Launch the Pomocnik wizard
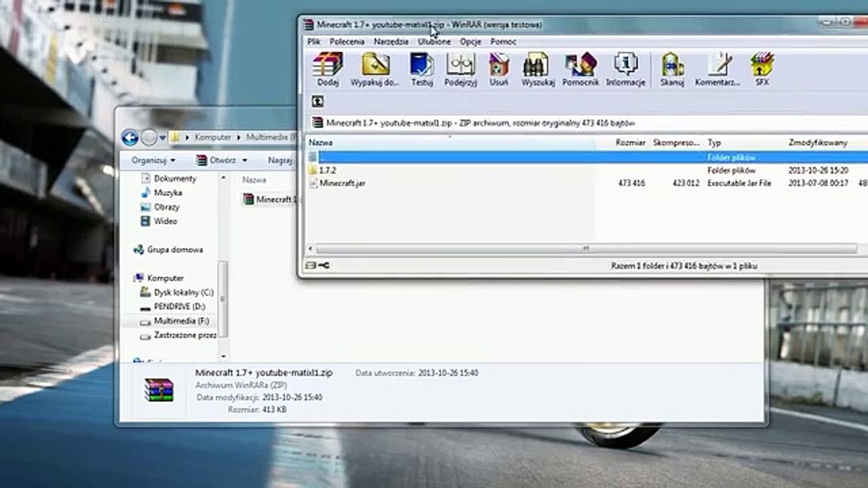868x488 pixels. 580,69
